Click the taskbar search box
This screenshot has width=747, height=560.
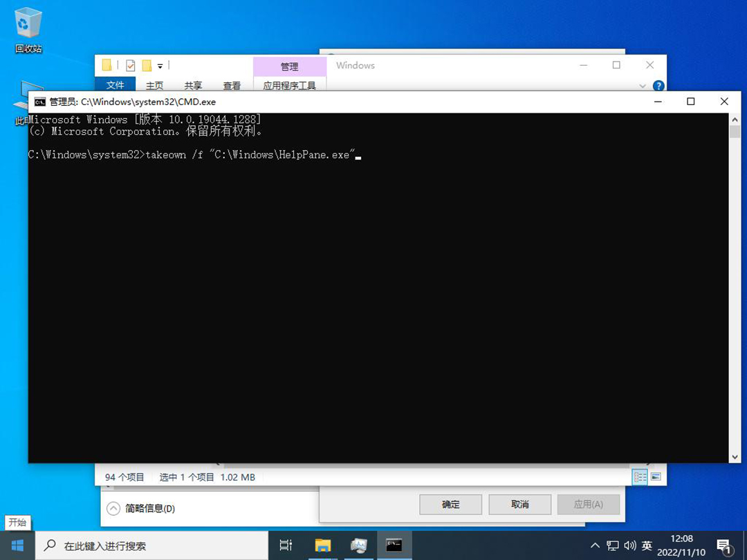tap(151, 545)
